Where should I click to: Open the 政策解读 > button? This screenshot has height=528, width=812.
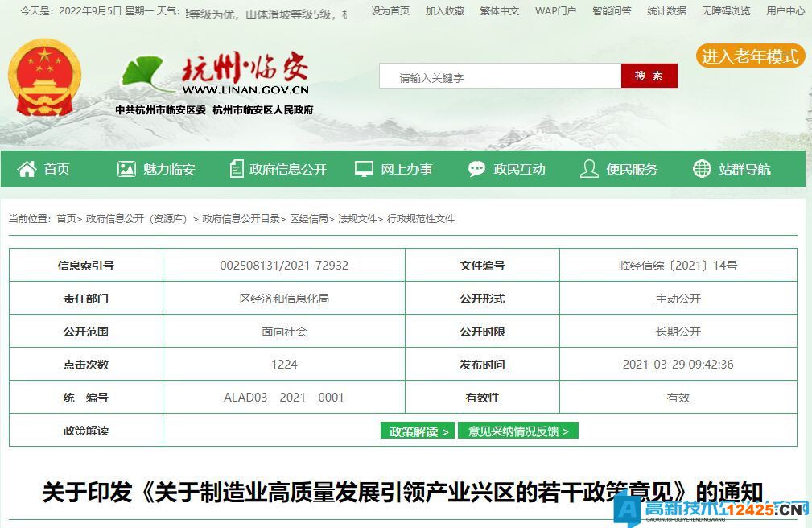pyautogui.click(x=418, y=431)
